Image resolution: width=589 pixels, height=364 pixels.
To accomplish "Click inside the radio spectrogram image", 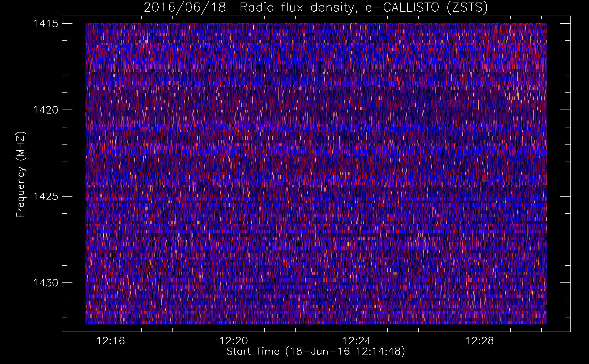I will tap(316, 174).
